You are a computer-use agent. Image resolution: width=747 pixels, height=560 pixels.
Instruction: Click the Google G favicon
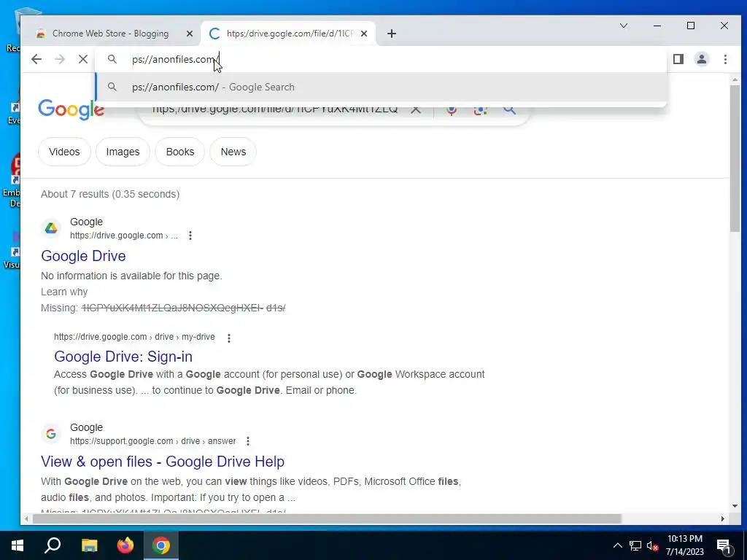(51, 435)
